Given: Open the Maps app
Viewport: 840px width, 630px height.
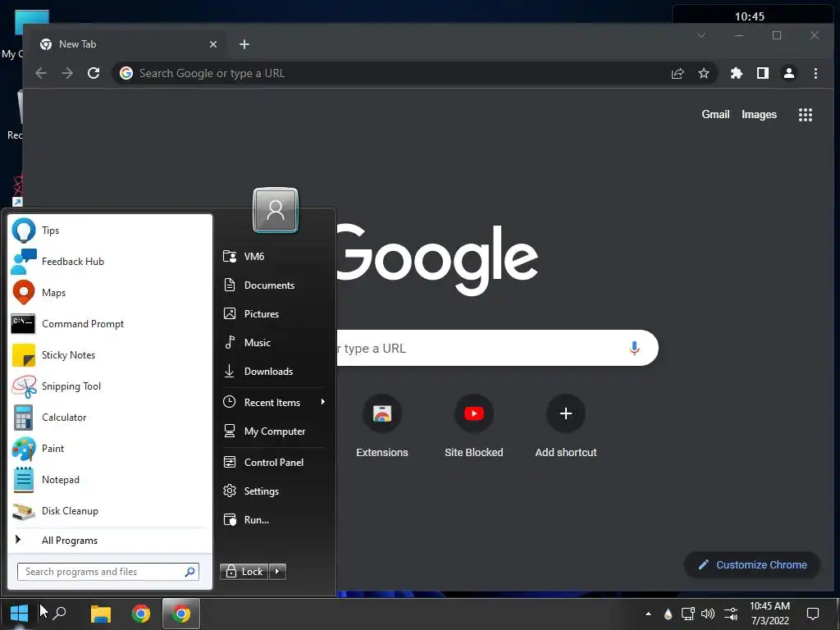Looking at the screenshot, I should [x=110, y=293].
